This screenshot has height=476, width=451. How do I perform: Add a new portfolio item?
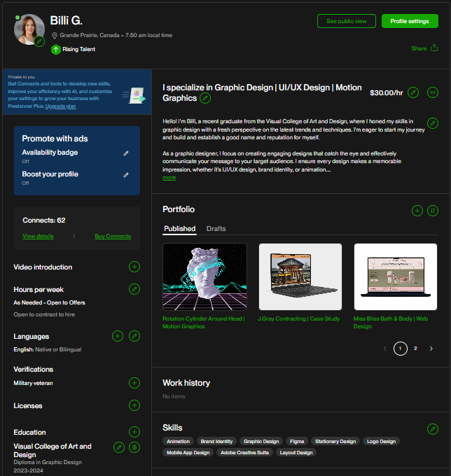417,211
